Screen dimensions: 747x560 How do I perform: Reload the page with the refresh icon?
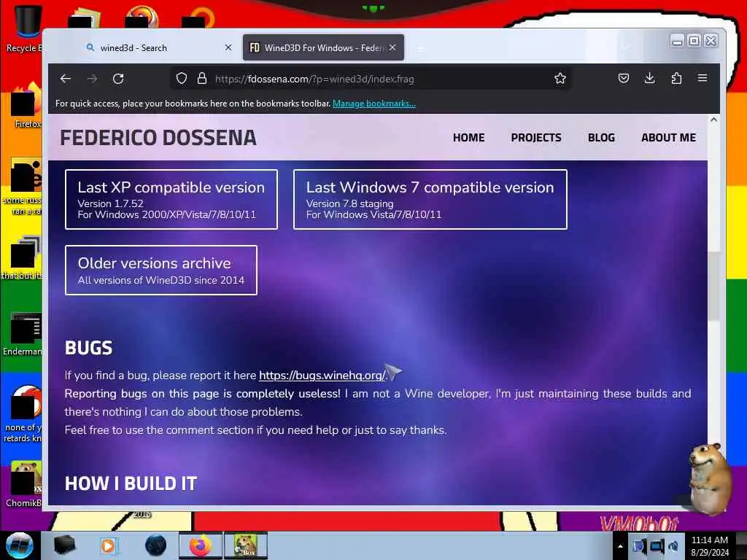[118, 79]
